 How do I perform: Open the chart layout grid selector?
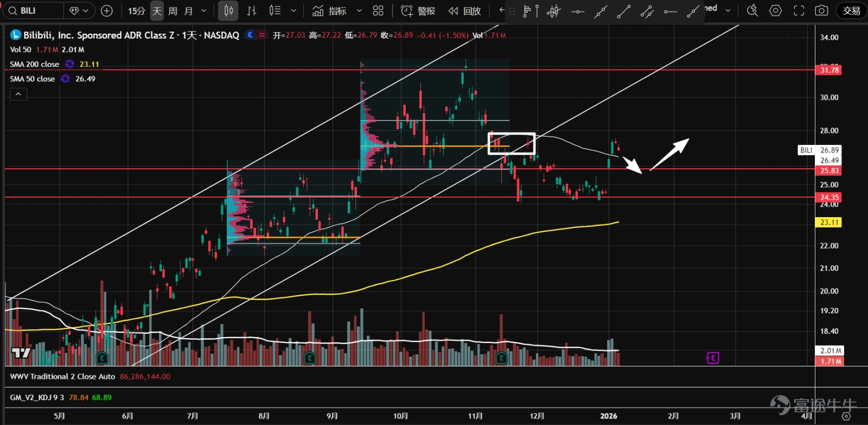[x=378, y=10]
